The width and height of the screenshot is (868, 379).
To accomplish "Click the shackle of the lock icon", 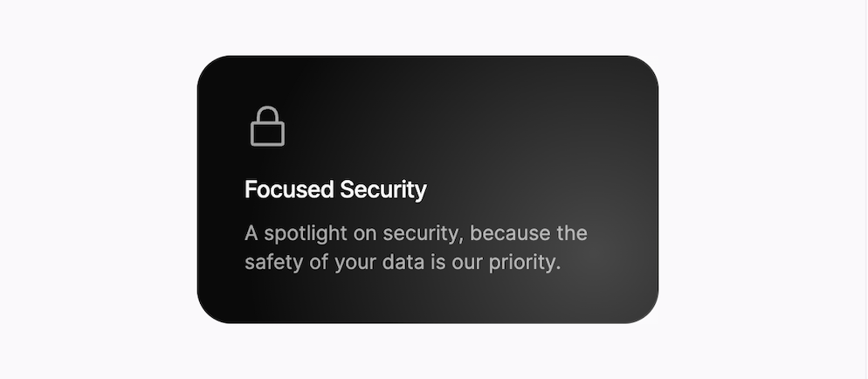I will pyautogui.click(x=268, y=114).
